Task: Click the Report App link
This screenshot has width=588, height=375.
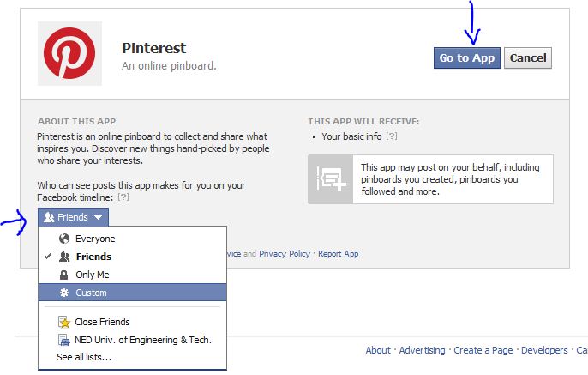Action: pos(339,254)
